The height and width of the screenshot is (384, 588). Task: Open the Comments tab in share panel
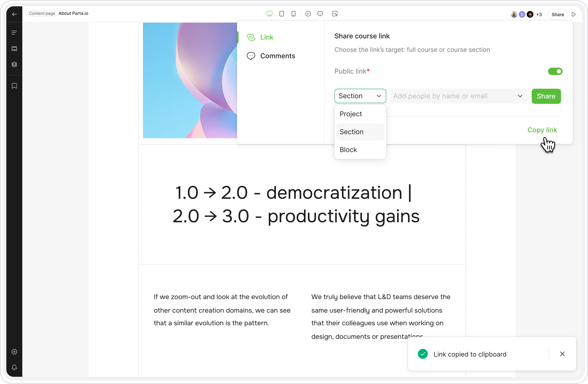tap(277, 56)
